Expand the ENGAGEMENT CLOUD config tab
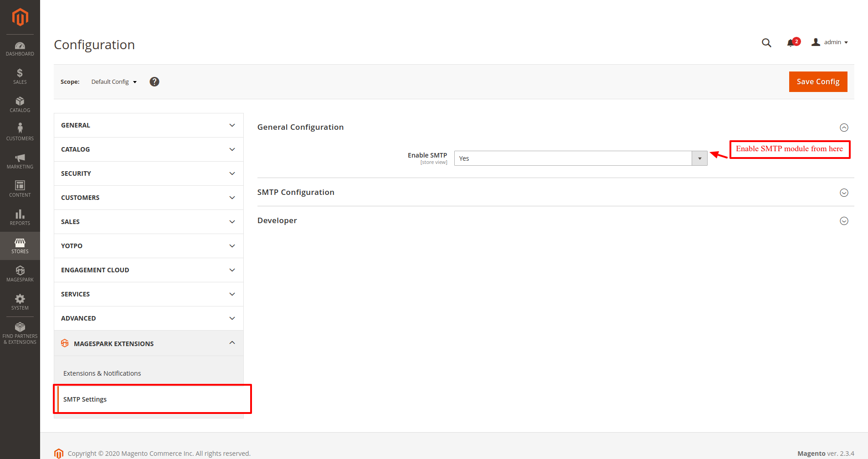This screenshot has width=868, height=459. (149, 270)
